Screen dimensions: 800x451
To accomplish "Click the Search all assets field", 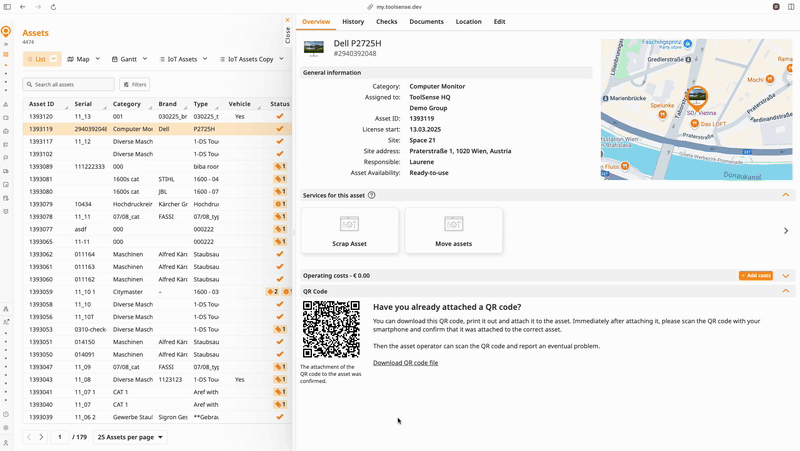I will pos(69,84).
